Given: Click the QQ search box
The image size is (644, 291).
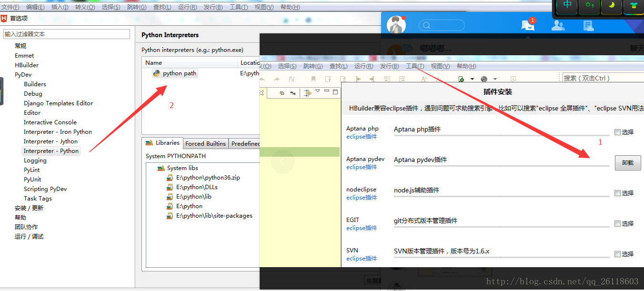Looking at the screenshot, I should coord(442,25).
